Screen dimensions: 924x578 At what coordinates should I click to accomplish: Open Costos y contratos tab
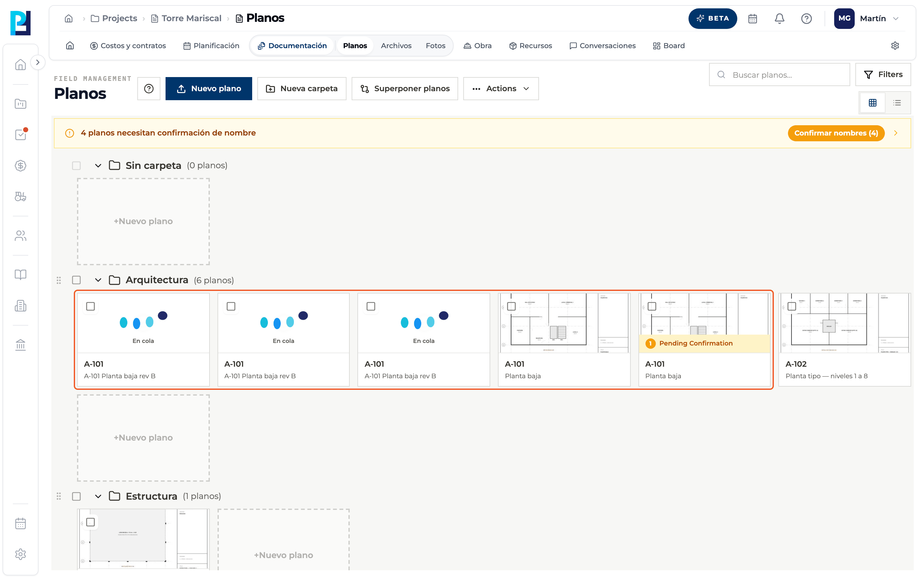(128, 46)
